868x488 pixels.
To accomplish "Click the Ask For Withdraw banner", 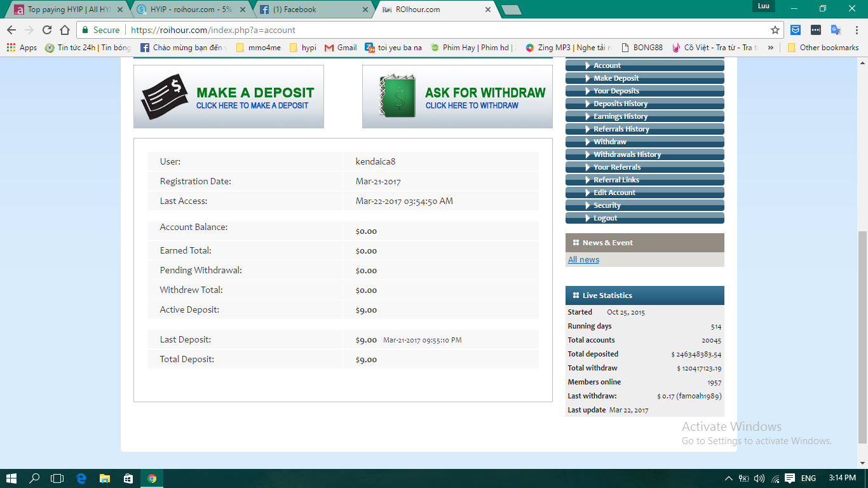I will click(x=458, y=97).
